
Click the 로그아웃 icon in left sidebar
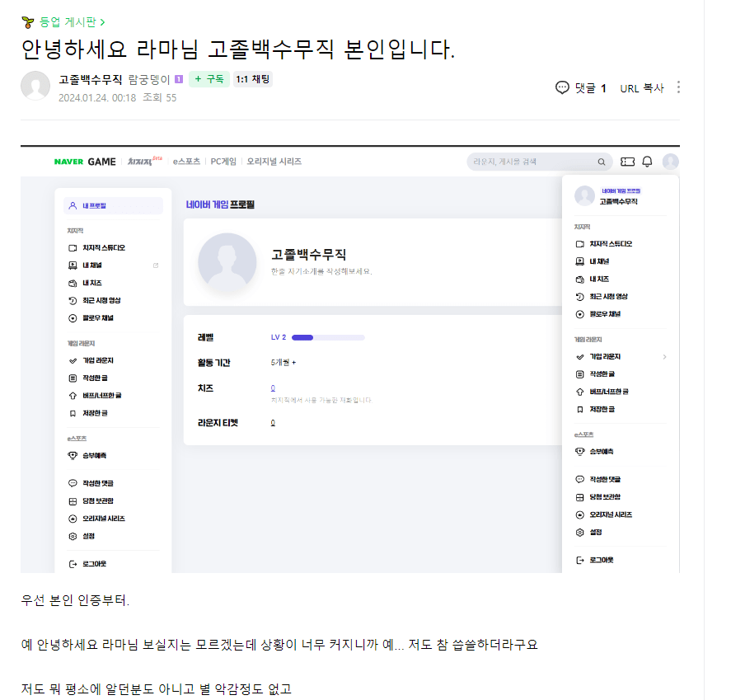tap(73, 564)
